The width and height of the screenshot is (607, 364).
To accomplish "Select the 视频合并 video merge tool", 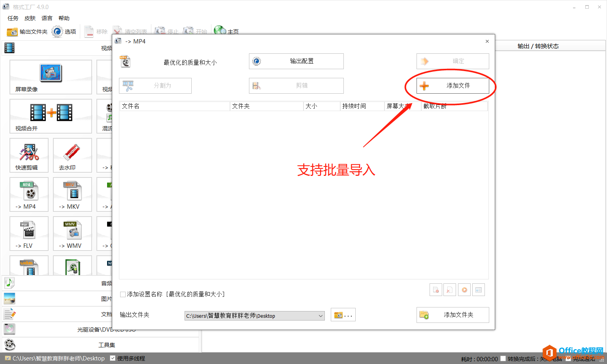I will coord(51,116).
